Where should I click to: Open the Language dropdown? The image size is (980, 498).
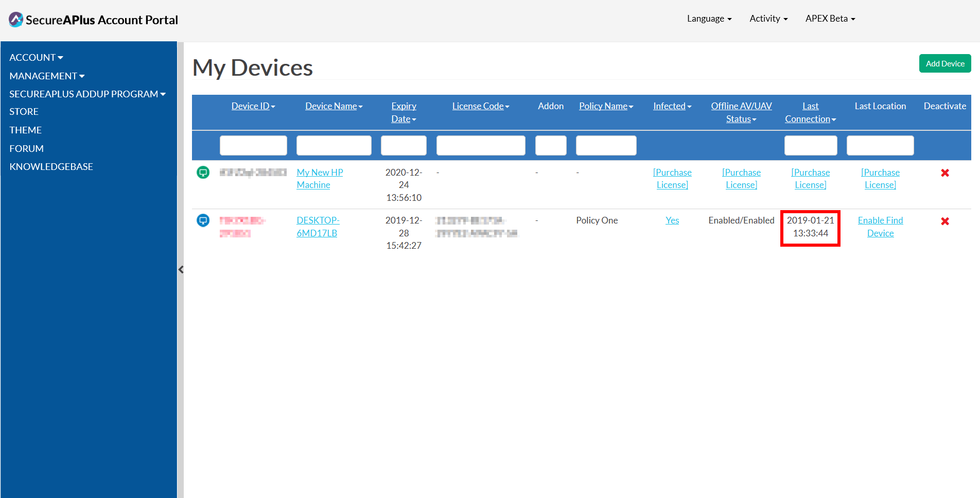[709, 19]
